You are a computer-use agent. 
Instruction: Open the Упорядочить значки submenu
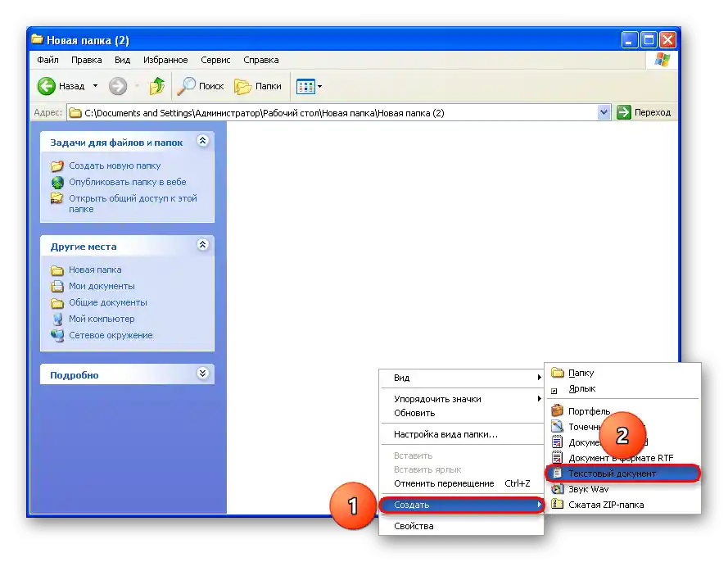(462, 398)
